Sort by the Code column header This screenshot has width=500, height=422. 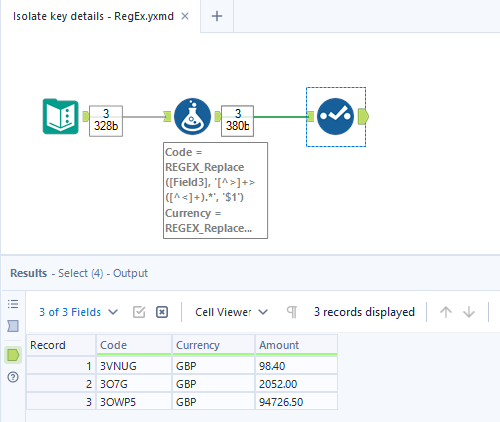click(x=134, y=345)
